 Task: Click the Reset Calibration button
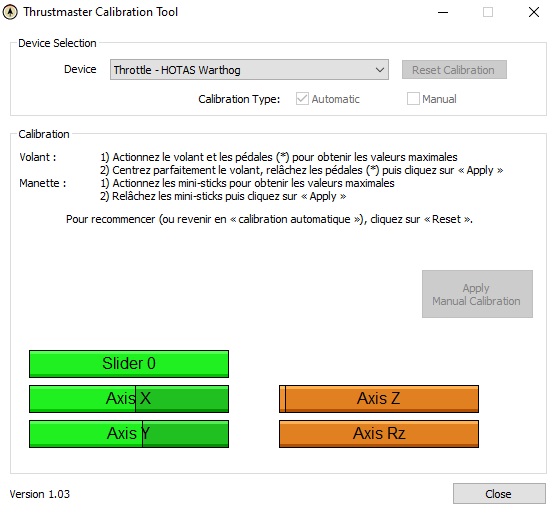[x=454, y=70]
